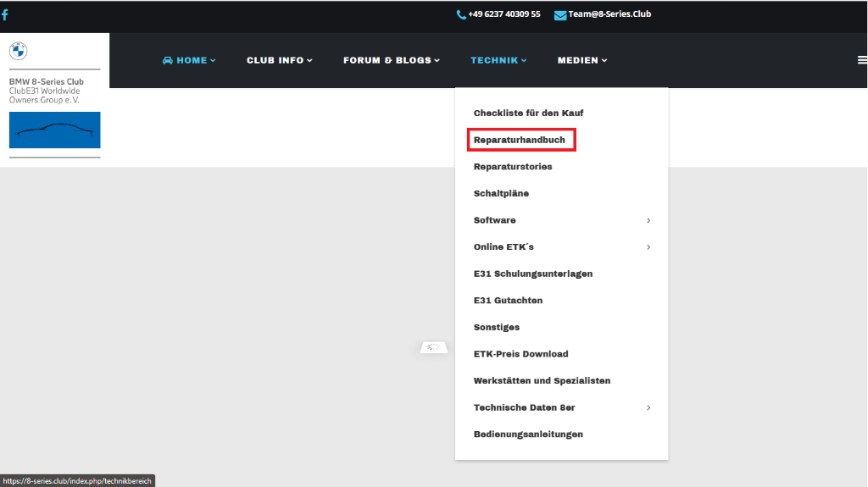Expand the Technische Daten 8er submenu
The width and height of the screenshot is (868, 487).
(x=524, y=407)
